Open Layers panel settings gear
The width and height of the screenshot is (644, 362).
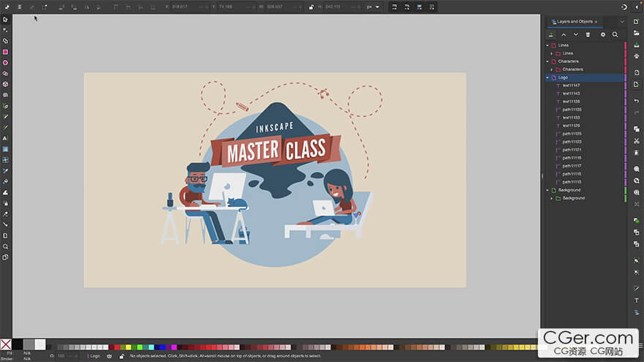coord(603,35)
